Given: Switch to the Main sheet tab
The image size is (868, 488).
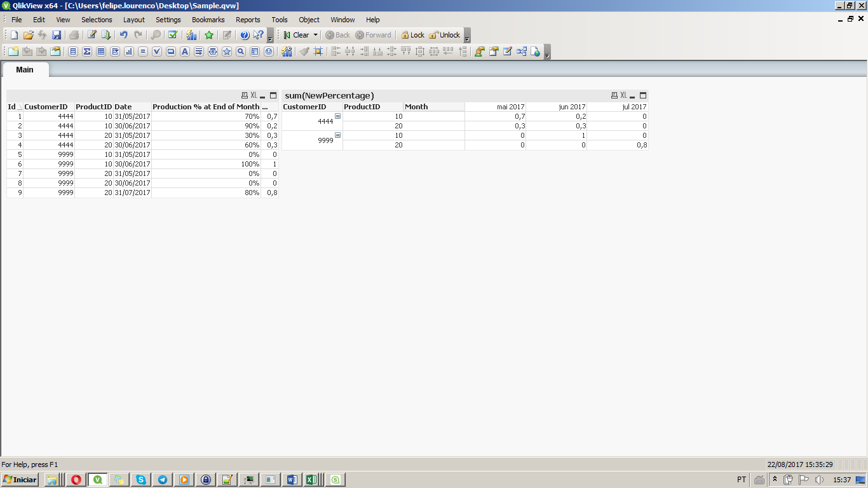Looking at the screenshot, I should point(25,69).
